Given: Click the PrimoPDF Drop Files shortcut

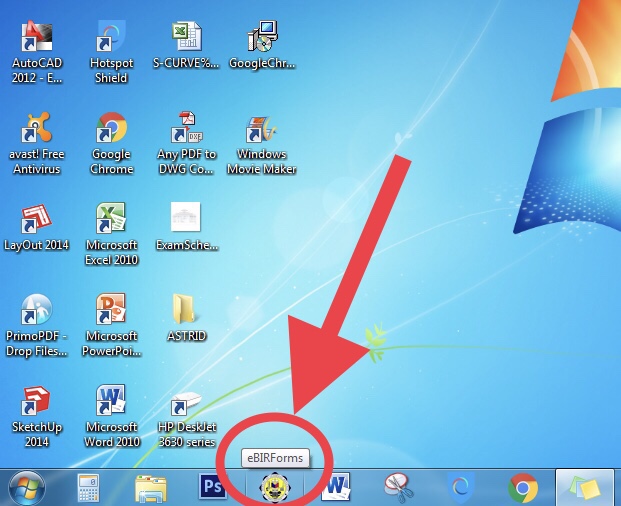Looking at the screenshot, I should click(x=37, y=311).
